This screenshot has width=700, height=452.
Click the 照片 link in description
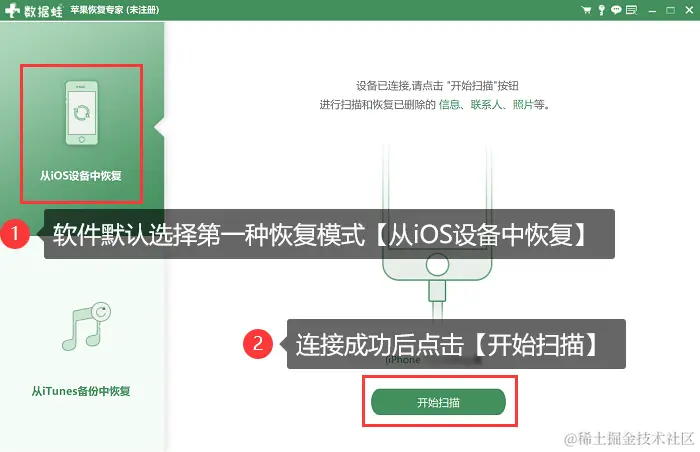(x=523, y=105)
